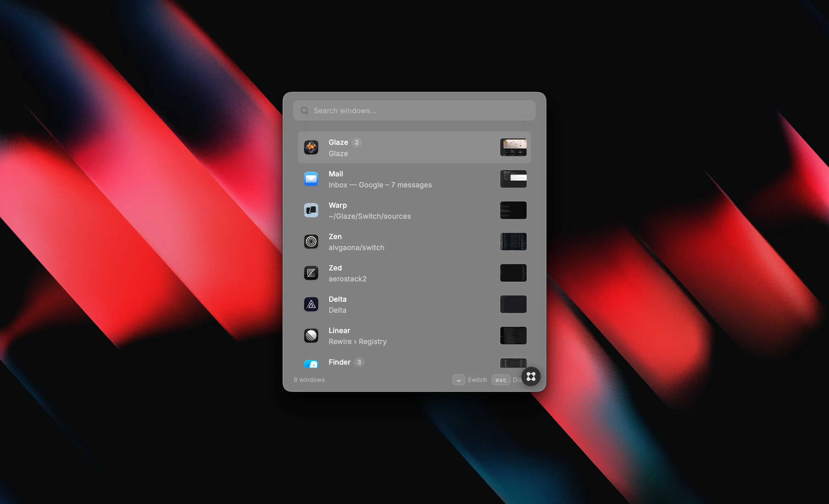829x504 pixels.
Task: Select the 'Warp' app name
Action: point(338,205)
